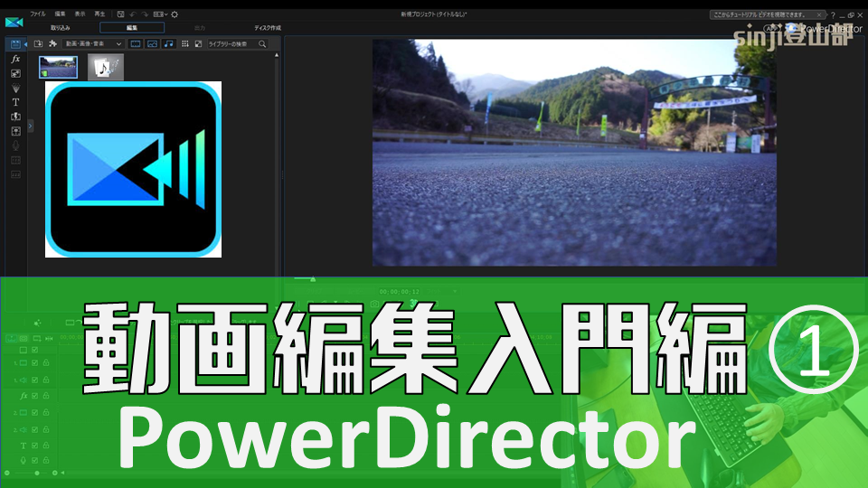Screen dimensions: 868x488
Task: Click the help question mark icon
Action: click(833, 15)
